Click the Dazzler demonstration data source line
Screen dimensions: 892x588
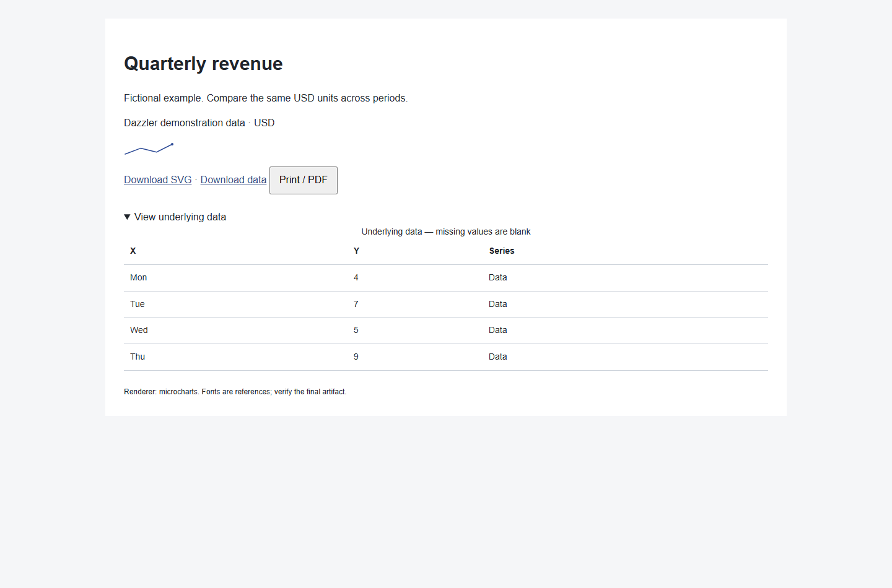[x=199, y=123]
